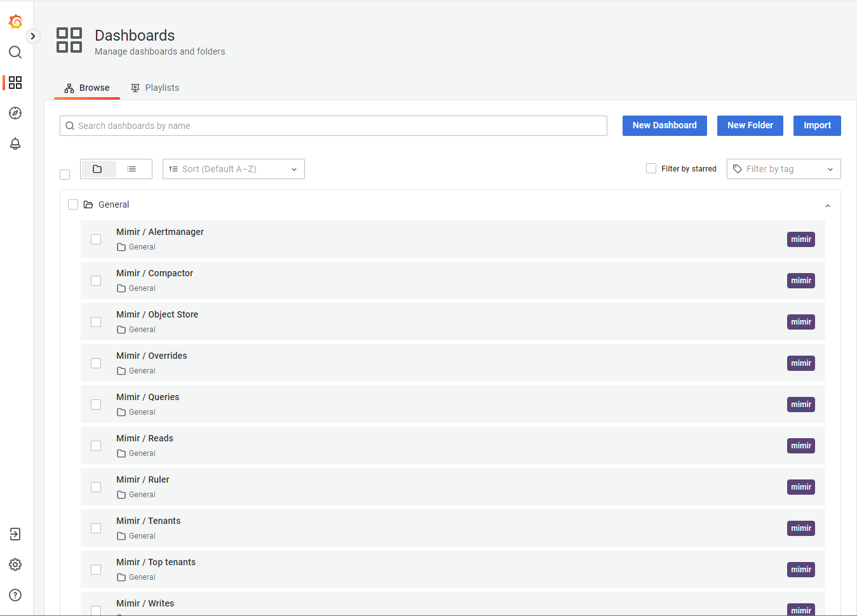
Task: Open the Mimir / Ruler dashboard
Action: (143, 479)
